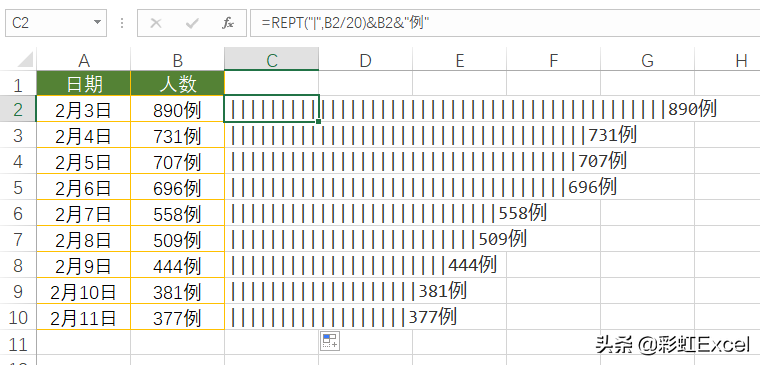Viewport: 760px width, 365px height.
Task: Click the 人数 header cell
Action: point(178,83)
